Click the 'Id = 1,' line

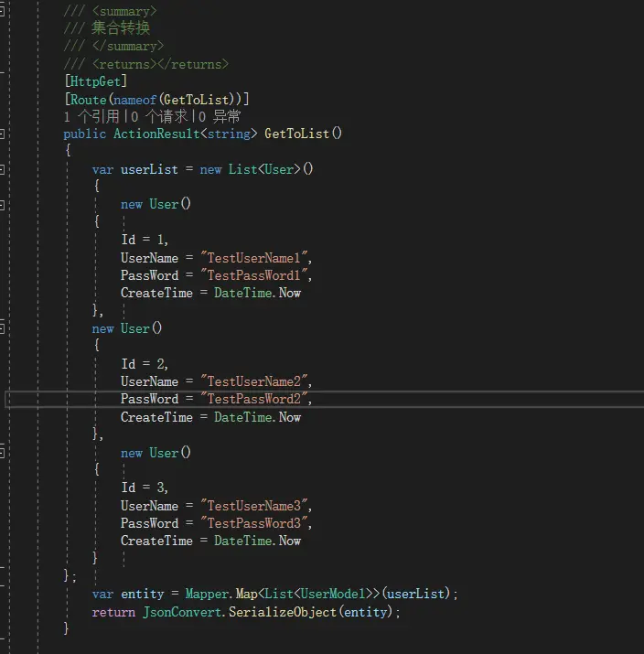pyautogui.click(x=145, y=240)
